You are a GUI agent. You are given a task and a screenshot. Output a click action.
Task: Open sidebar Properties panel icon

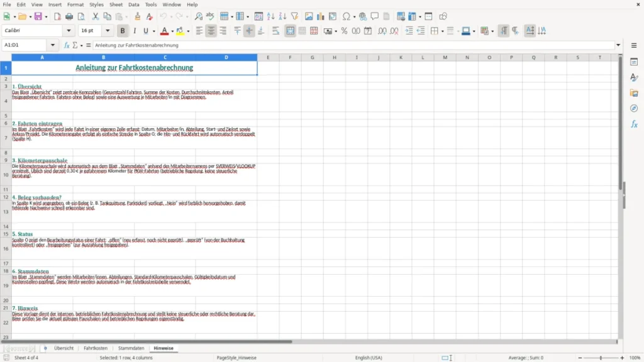[x=634, y=62]
